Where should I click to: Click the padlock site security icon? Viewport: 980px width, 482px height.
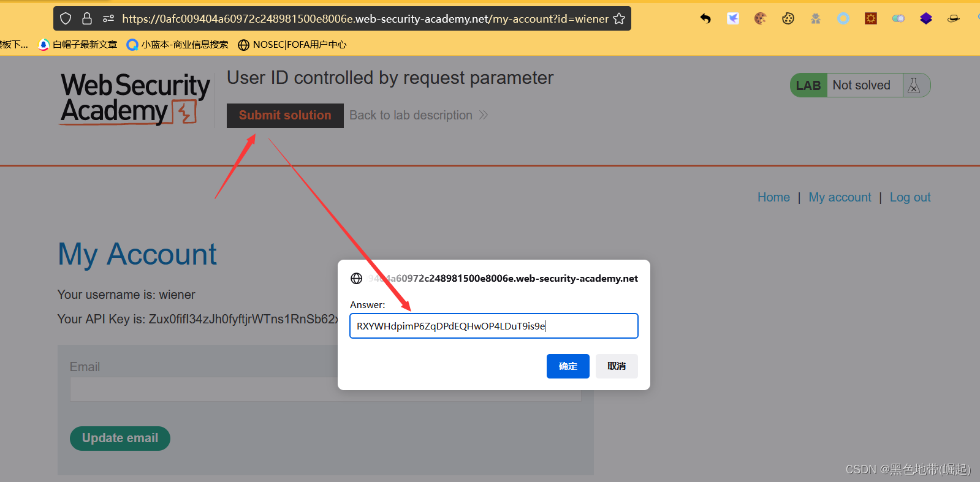[87, 18]
